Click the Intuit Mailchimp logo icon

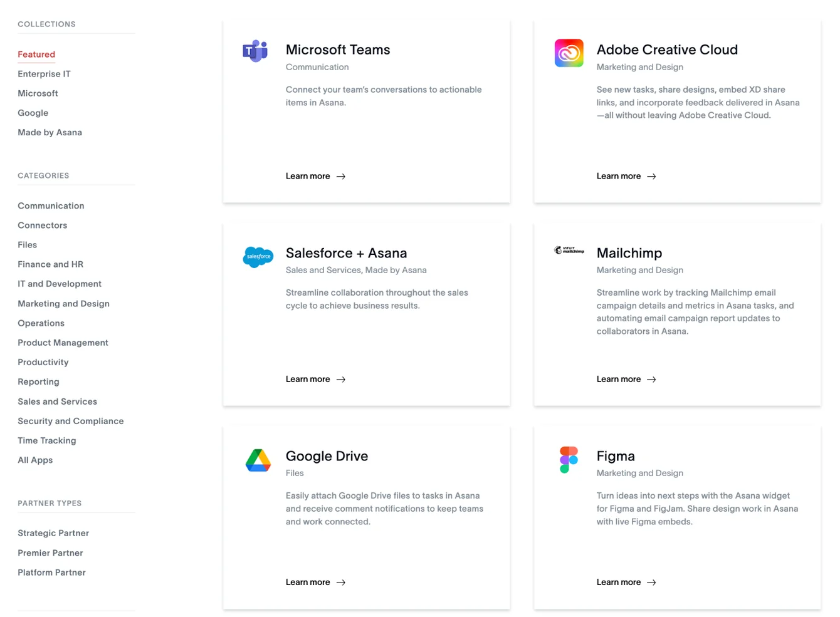click(x=569, y=251)
